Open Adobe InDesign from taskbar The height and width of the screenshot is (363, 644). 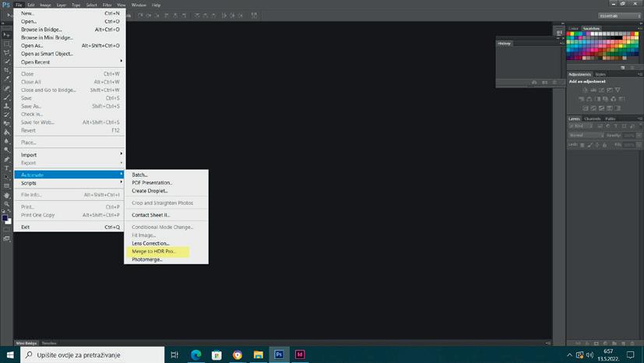pyautogui.click(x=300, y=354)
